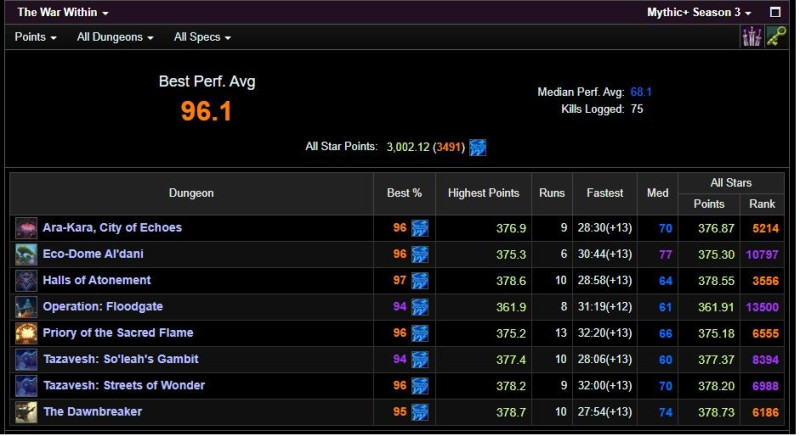Expand the All Specs filter dropdown
The height and width of the screenshot is (436, 800).
pos(202,37)
